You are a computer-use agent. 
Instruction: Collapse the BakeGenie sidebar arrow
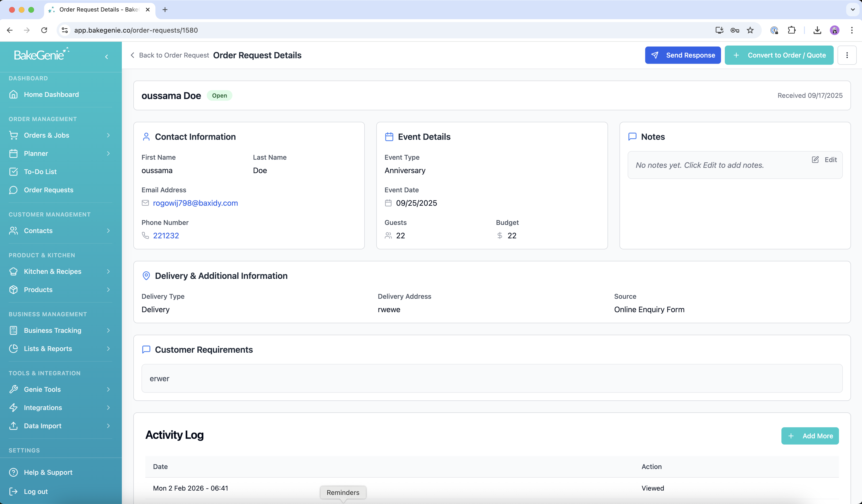pyautogui.click(x=106, y=57)
